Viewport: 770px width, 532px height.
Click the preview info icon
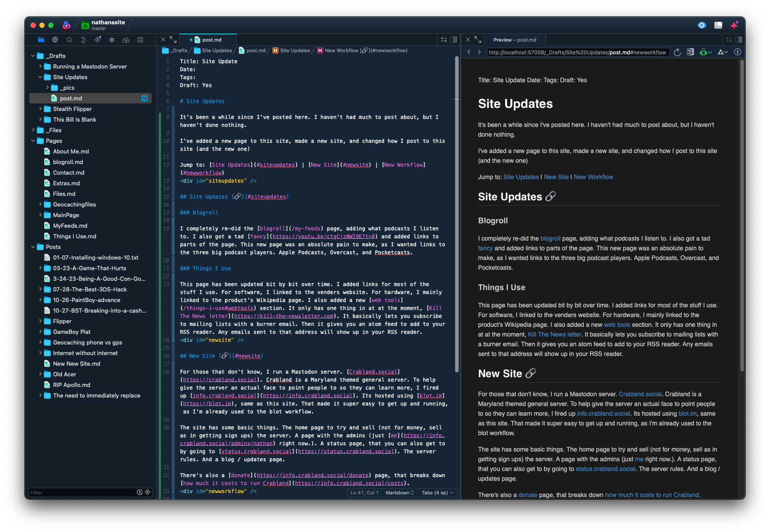(737, 52)
